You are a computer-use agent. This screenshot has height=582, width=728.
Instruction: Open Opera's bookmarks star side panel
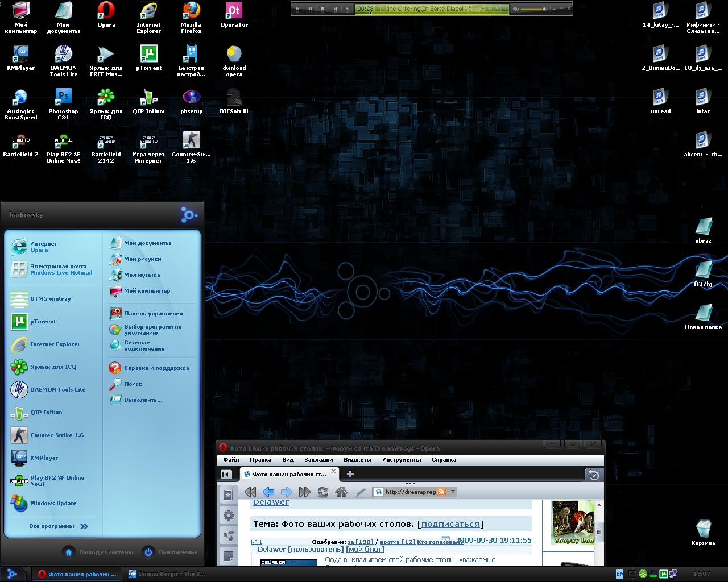click(x=229, y=495)
